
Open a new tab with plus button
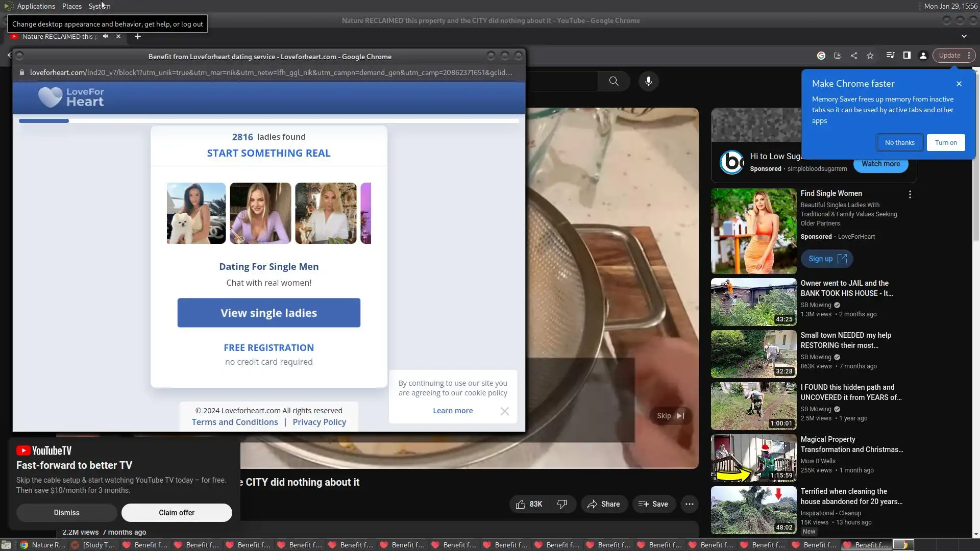pyautogui.click(x=137, y=36)
